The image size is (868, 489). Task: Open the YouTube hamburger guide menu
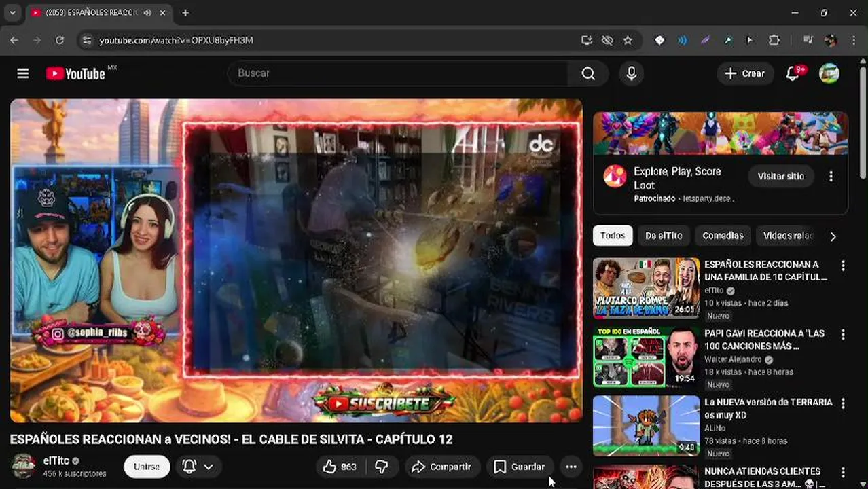(23, 73)
